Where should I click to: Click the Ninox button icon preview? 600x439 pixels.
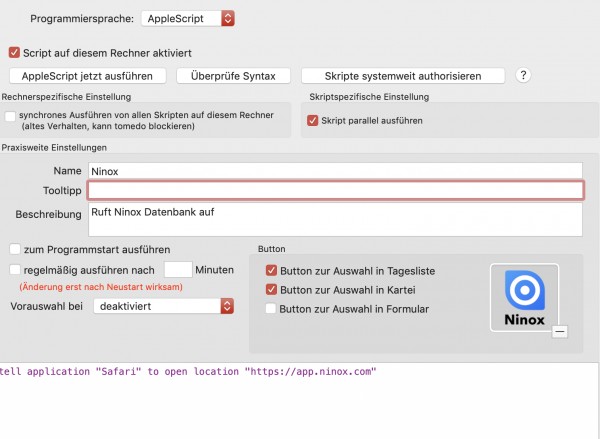[x=524, y=297]
